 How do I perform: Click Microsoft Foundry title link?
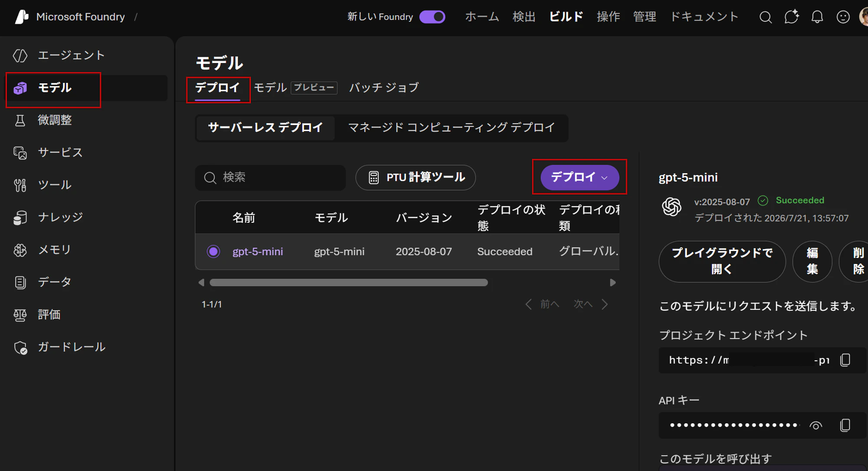click(x=81, y=17)
